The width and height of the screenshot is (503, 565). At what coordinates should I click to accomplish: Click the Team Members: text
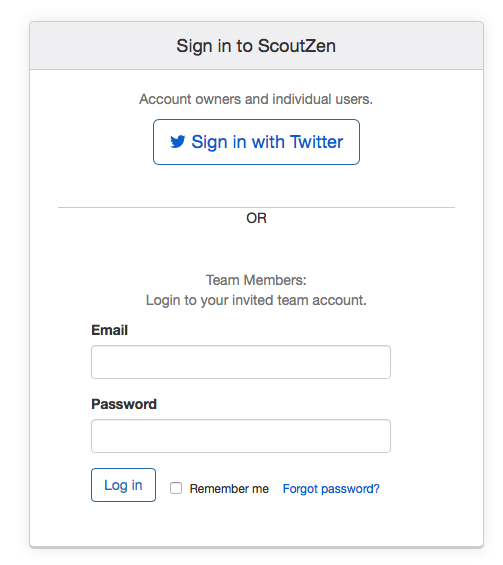coord(256,280)
